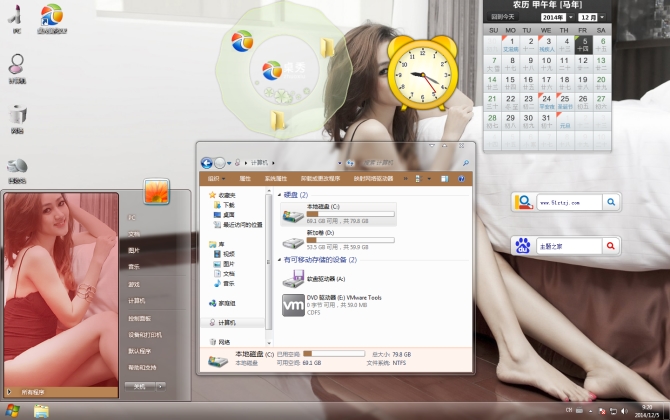The width and height of the screenshot is (670, 420).
Task: Select 库 in the navigation pane
Action: tap(221, 244)
